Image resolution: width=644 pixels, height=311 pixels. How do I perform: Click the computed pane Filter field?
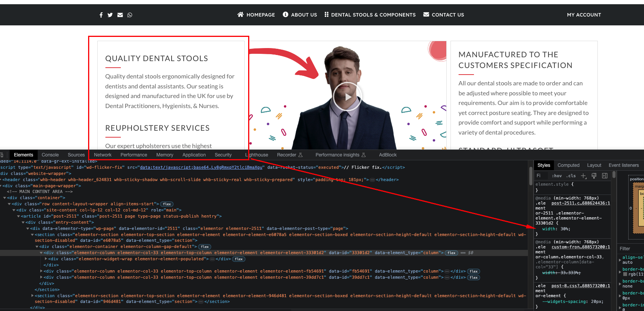[629, 249]
